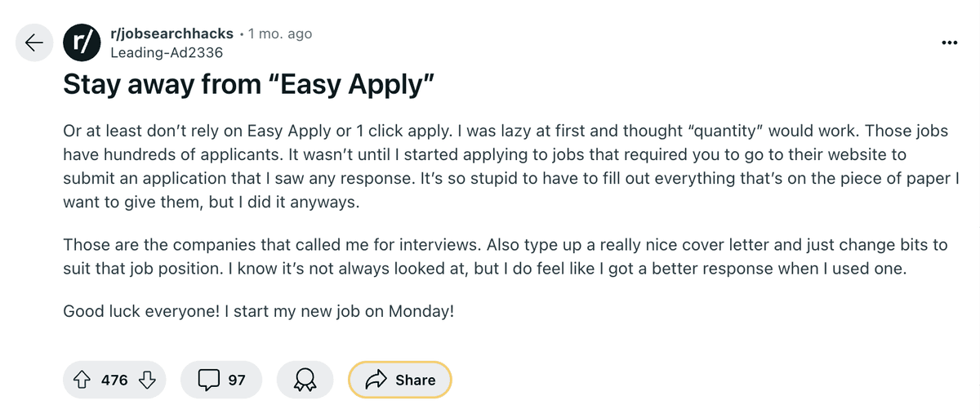Click the 97 comments count
The height and width of the screenshot is (414, 980).
tap(237, 380)
